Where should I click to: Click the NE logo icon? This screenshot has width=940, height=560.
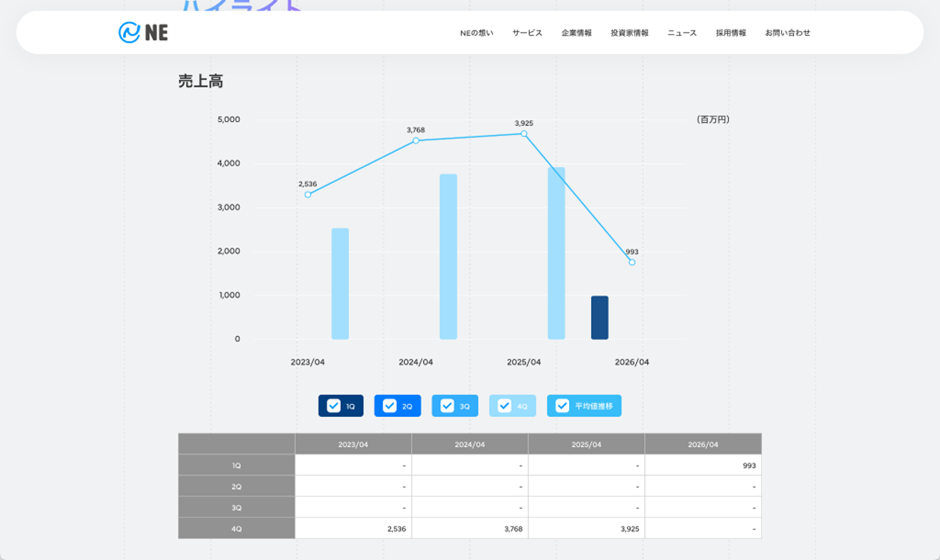pos(129,33)
